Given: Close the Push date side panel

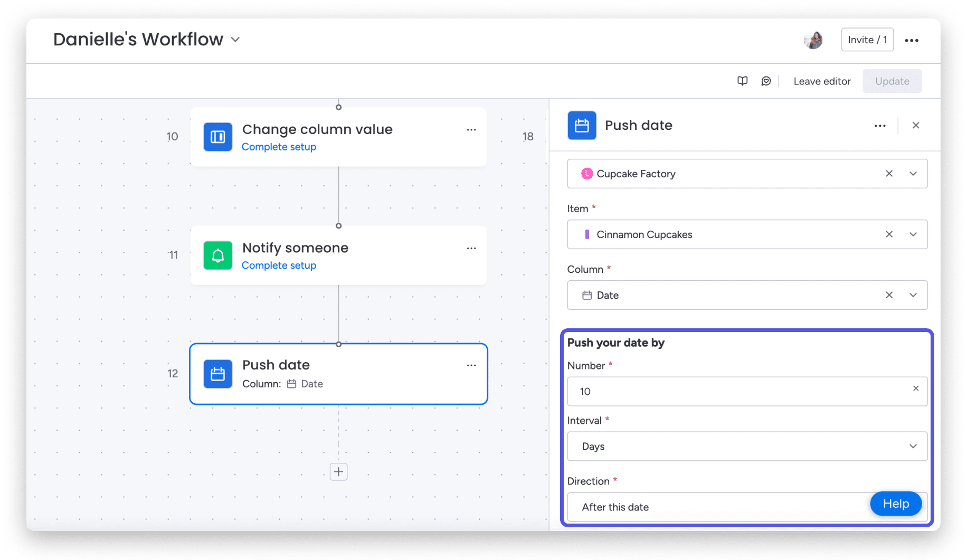Looking at the screenshot, I should (x=916, y=125).
